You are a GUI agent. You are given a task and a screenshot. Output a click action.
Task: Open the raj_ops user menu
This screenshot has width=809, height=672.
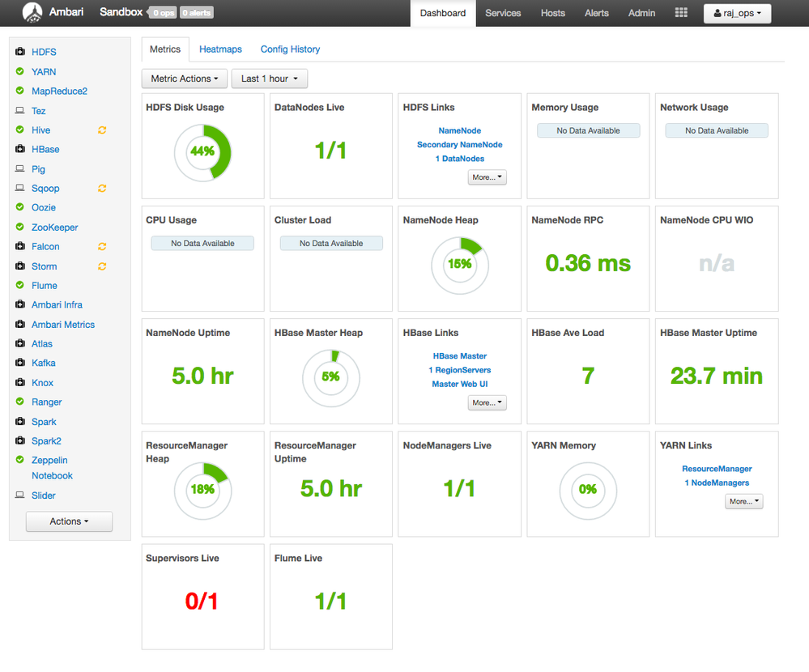(737, 14)
